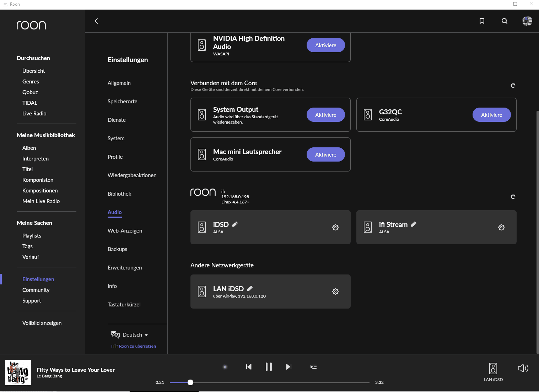Image resolution: width=539 pixels, height=392 pixels.
Task: Rename LAN iDSD with pencil icon
Action: click(x=250, y=288)
